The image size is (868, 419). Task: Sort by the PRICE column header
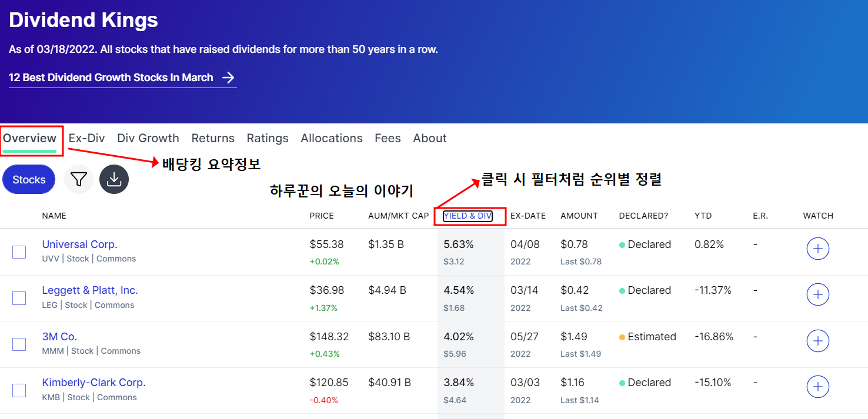[x=322, y=216]
